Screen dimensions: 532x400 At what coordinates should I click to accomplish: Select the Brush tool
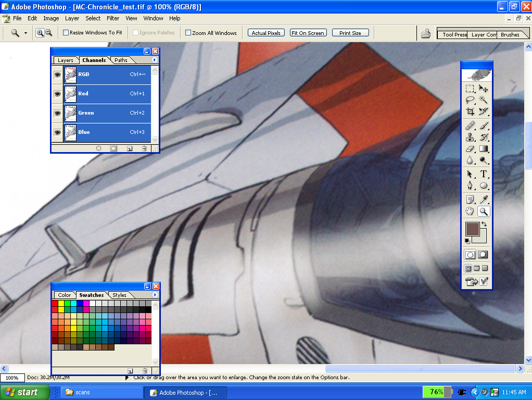[484, 126]
